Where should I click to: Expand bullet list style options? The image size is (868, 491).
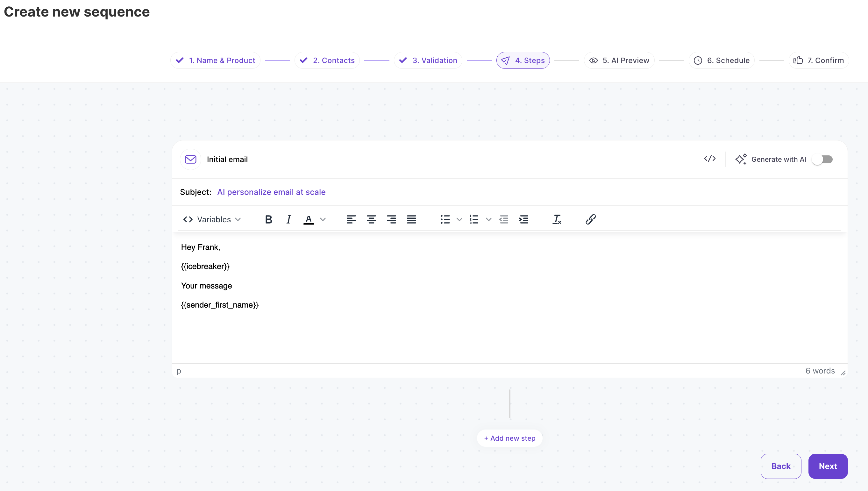[x=459, y=219]
